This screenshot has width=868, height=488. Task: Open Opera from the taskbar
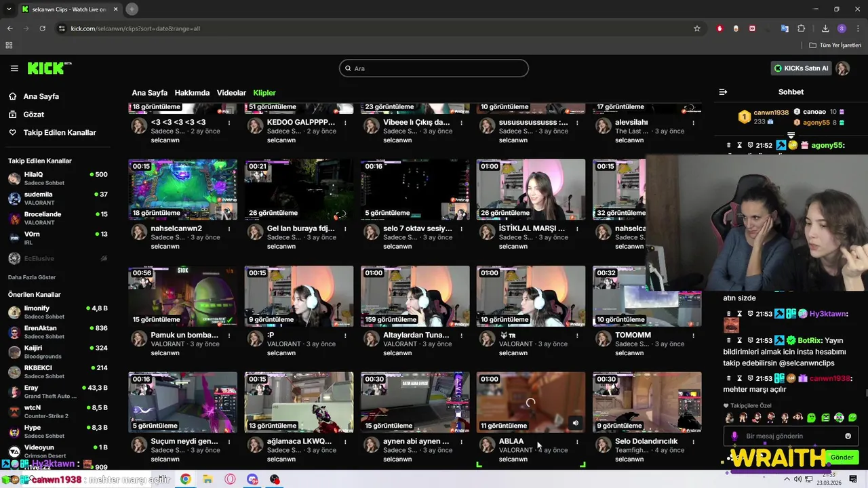pyautogui.click(x=230, y=479)
